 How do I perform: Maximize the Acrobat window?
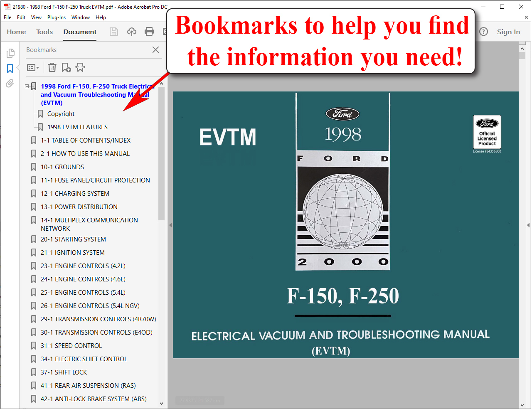[x=502, y=7]
